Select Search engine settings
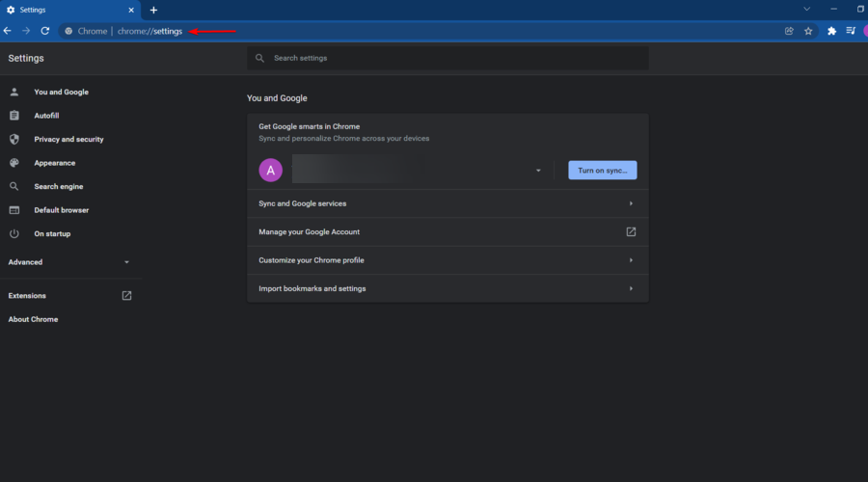The image size is (868, 482). point(58,186)
